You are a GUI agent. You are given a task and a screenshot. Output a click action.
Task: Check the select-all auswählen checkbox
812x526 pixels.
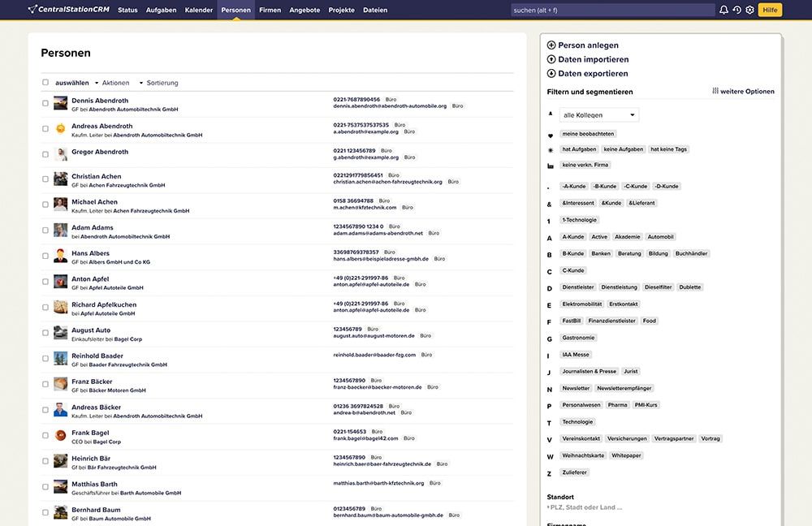pos(45,83)
